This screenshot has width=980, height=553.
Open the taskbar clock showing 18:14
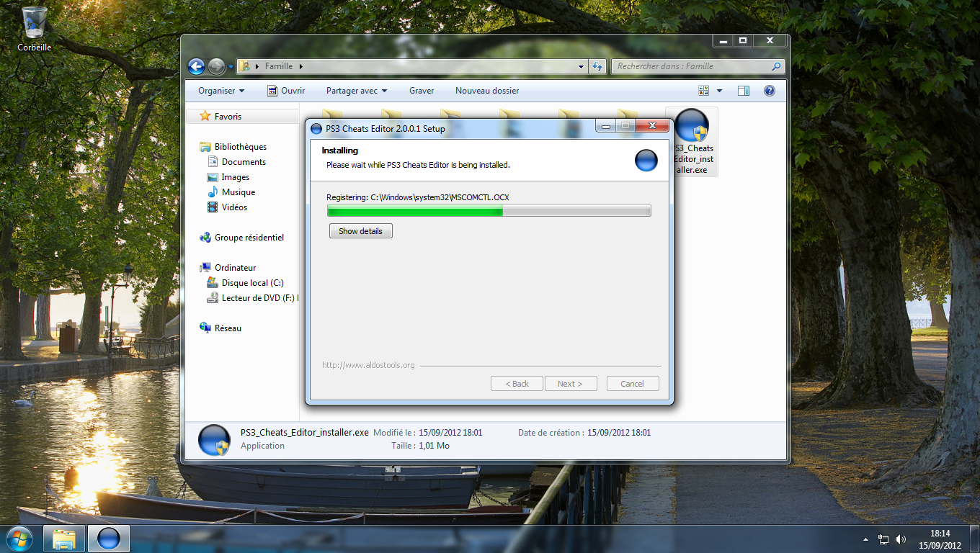pos(940,539)
